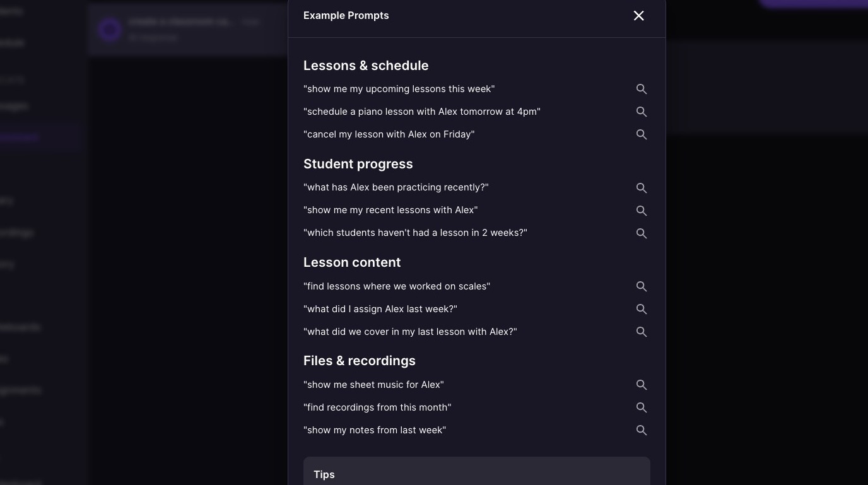Screen dimensions: 868x485
Task: Click search icon next to "show me sheet music"
Action: (642, 385)
